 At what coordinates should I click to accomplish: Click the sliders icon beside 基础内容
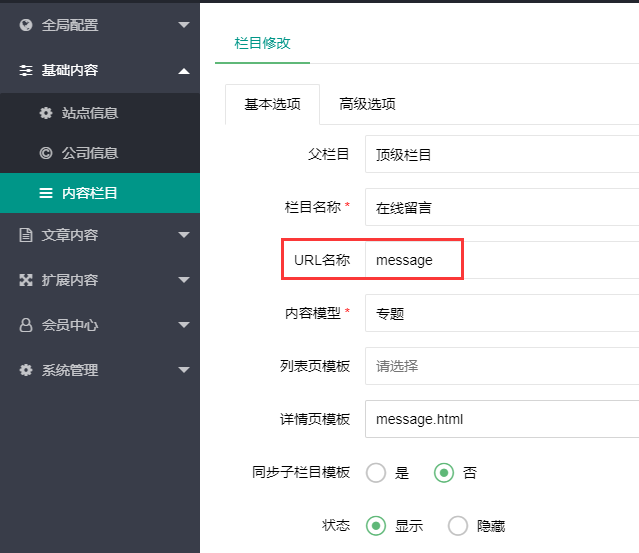(26, 71)
